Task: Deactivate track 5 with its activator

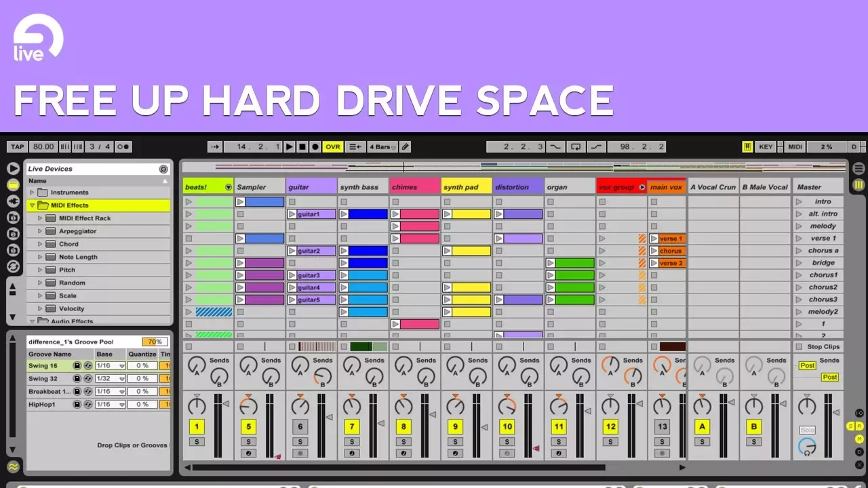Action: point(248,426)
